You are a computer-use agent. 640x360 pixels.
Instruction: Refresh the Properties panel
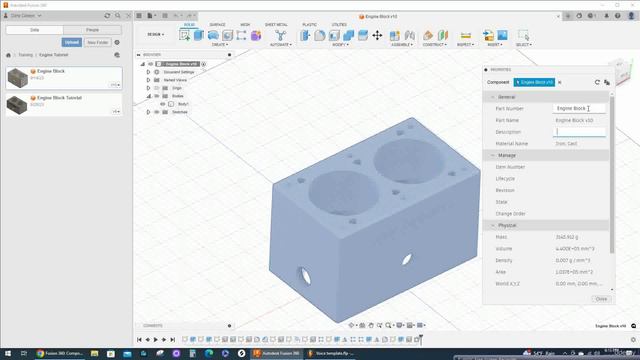[597, 82]
